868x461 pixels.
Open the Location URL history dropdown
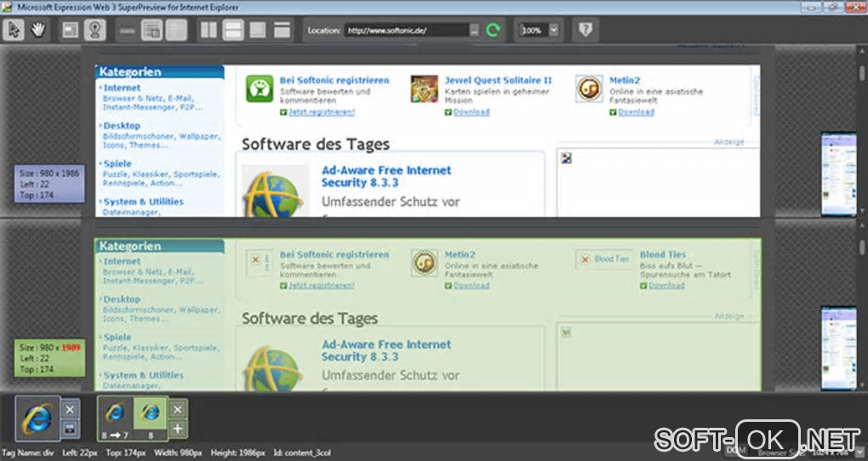click(x=474, y=31)
